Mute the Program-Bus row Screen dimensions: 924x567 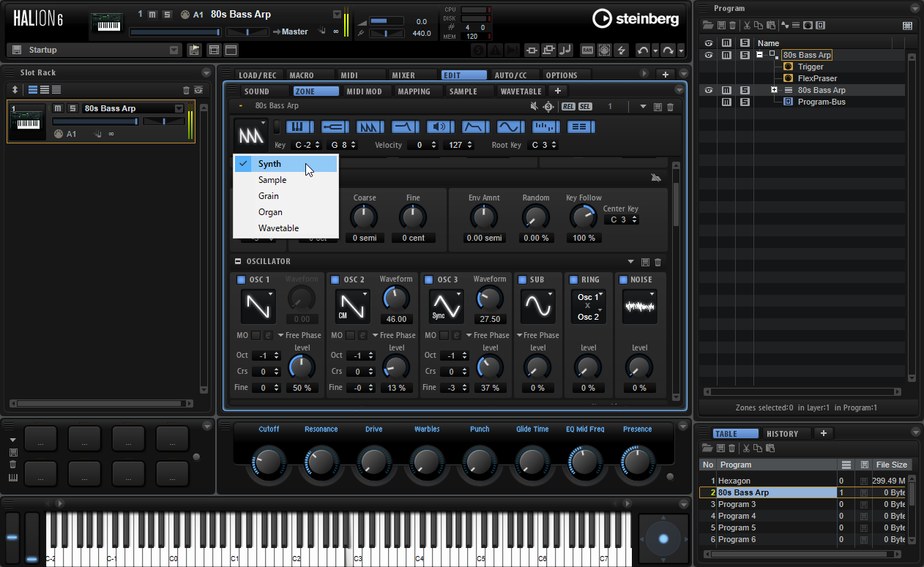726,102
